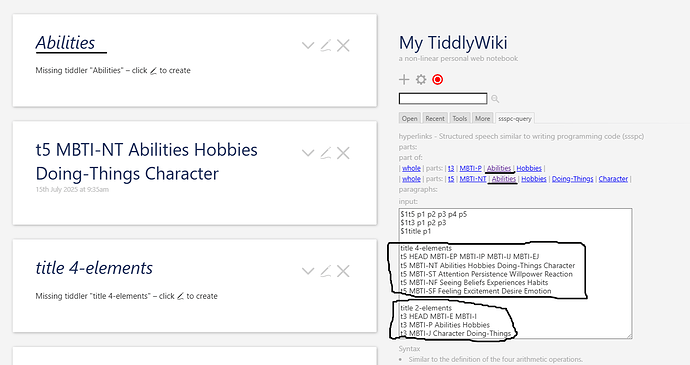Switch to the Recent tab
Viewport: 690px width, 365px height.
[x=435, y=118]
